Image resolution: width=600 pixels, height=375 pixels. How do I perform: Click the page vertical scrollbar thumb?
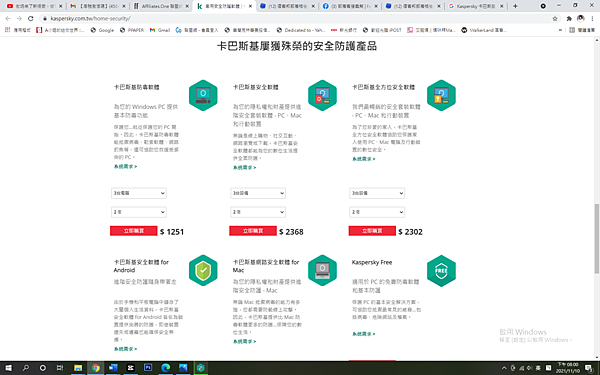click(x=596, y=239)
